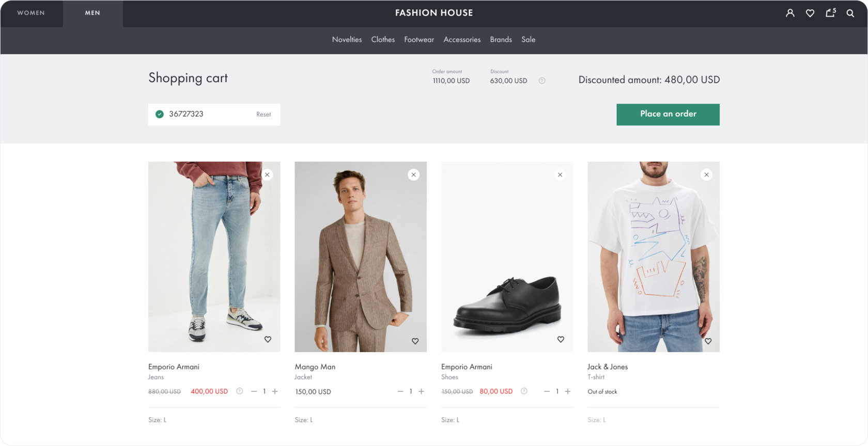The image size is (868, 446).
Task: Click the Jack & Jones brand name
Action: coord(608,367)
